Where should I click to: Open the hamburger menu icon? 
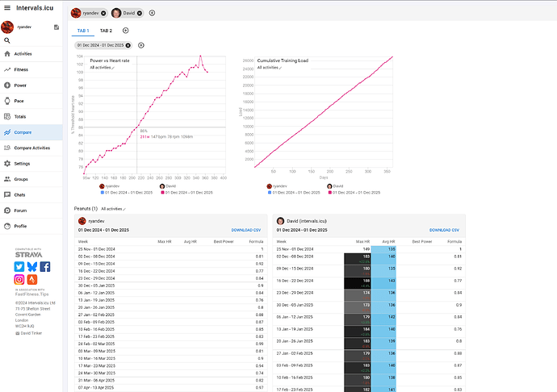(x=7, y=7)
